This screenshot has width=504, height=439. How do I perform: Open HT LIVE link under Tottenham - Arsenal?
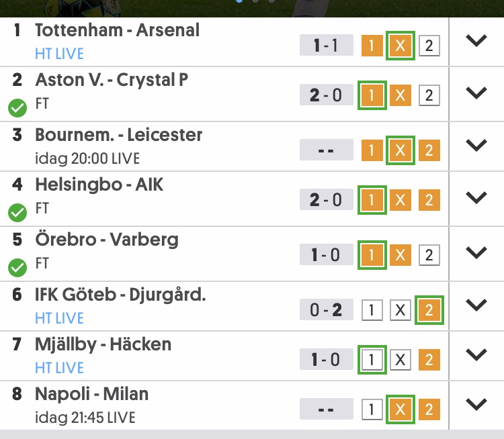(x=59, y=54)
